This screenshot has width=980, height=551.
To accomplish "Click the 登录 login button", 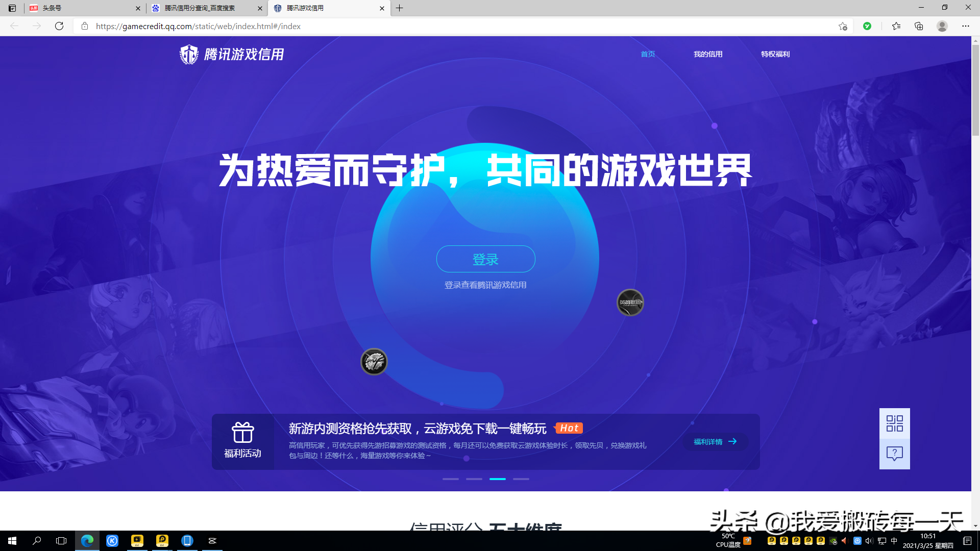I will 485,259.
